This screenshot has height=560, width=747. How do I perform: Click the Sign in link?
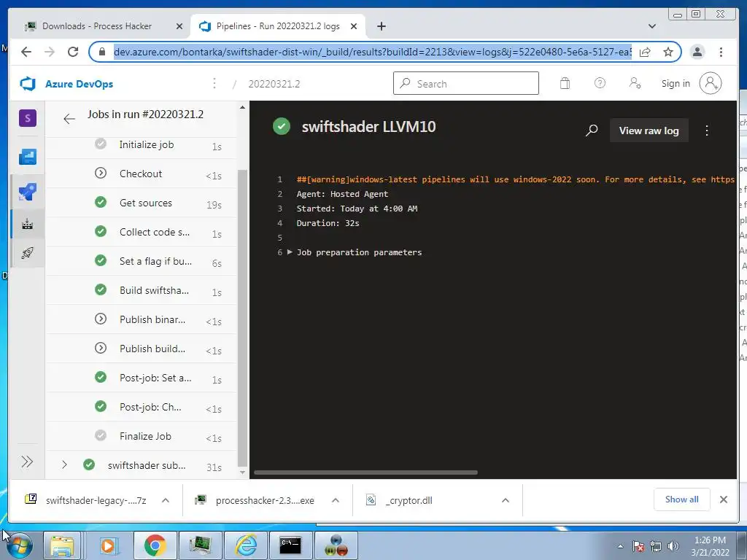click(676, 83)
